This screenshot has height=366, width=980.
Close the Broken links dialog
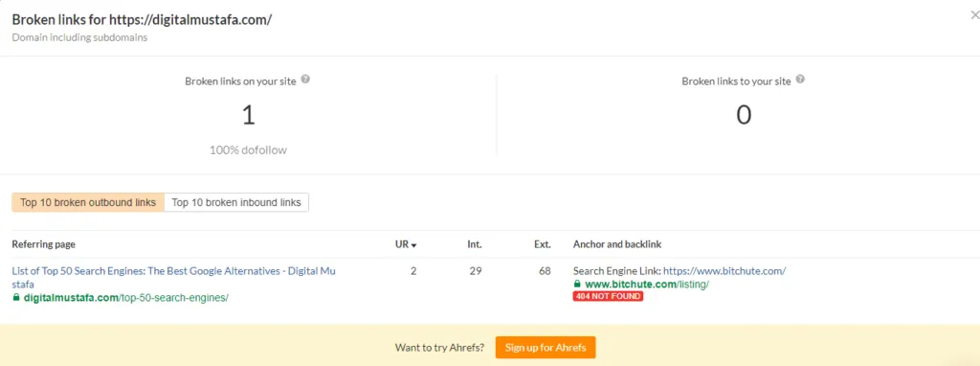[x=974, y=17]
